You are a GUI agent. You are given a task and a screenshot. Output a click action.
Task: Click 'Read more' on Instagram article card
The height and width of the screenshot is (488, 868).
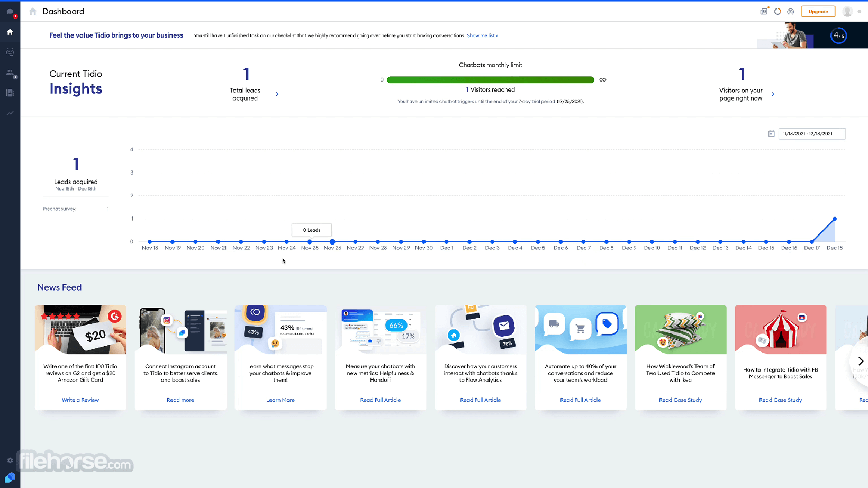(180, 400)
